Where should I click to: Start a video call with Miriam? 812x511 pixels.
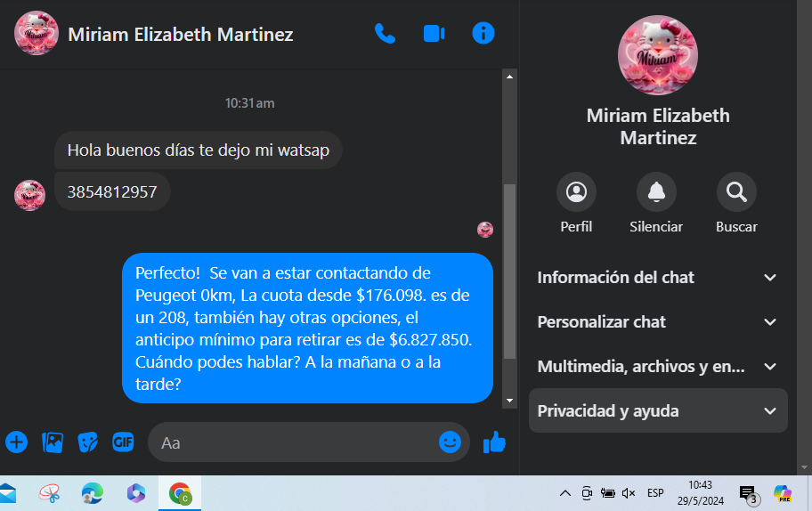[x=434, y=34]
